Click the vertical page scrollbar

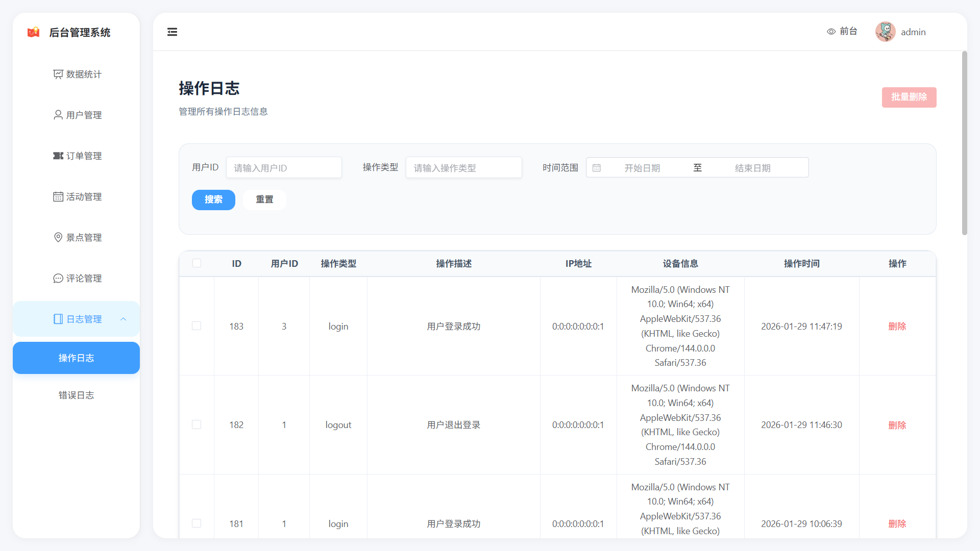click(x=964, y=143)
